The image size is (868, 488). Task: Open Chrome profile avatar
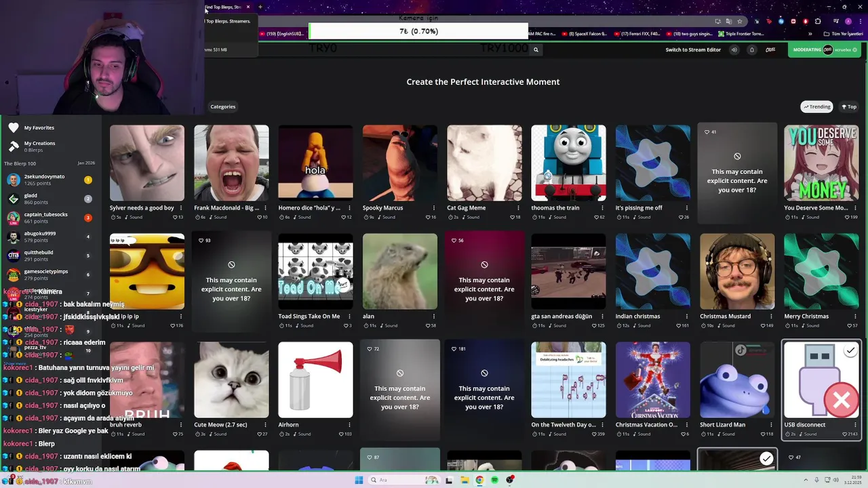tap(848, 21)
